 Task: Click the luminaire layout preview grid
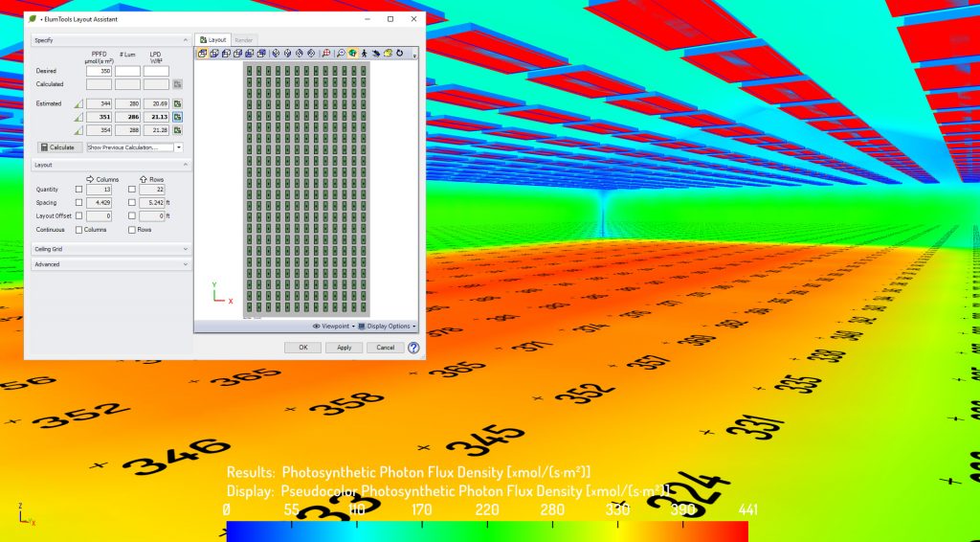pos(306,189)
